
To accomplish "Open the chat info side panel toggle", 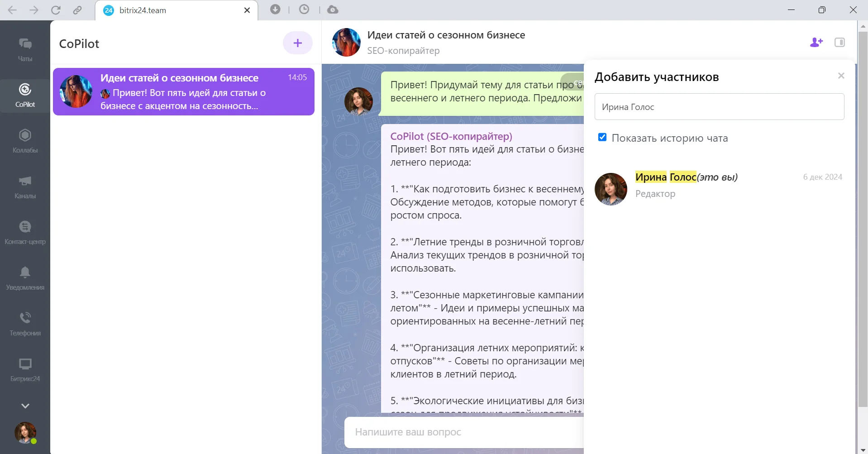I will coord(839,42).
